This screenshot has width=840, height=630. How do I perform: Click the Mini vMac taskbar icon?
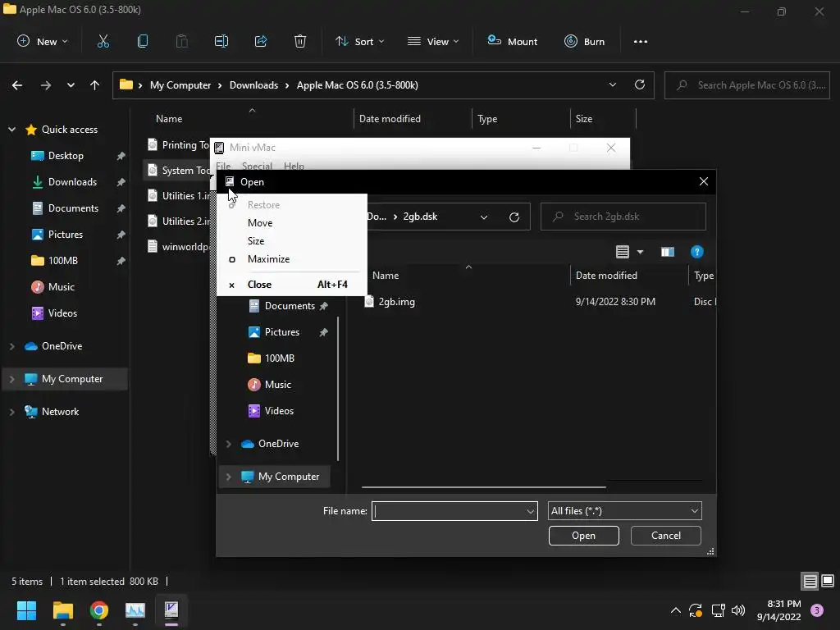click(171, 610)
